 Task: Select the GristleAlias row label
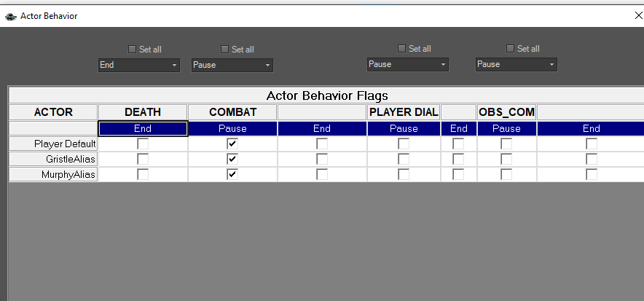[53, 159]
